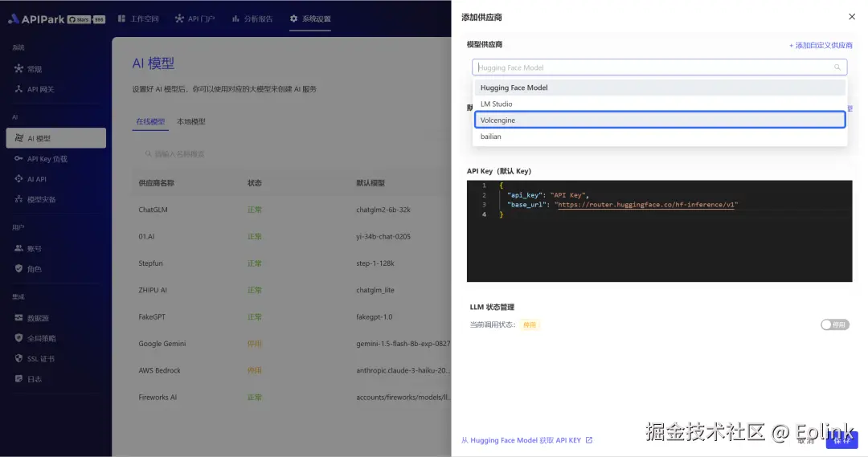Open the 系统设置 top nav menu

click(310, 18)
